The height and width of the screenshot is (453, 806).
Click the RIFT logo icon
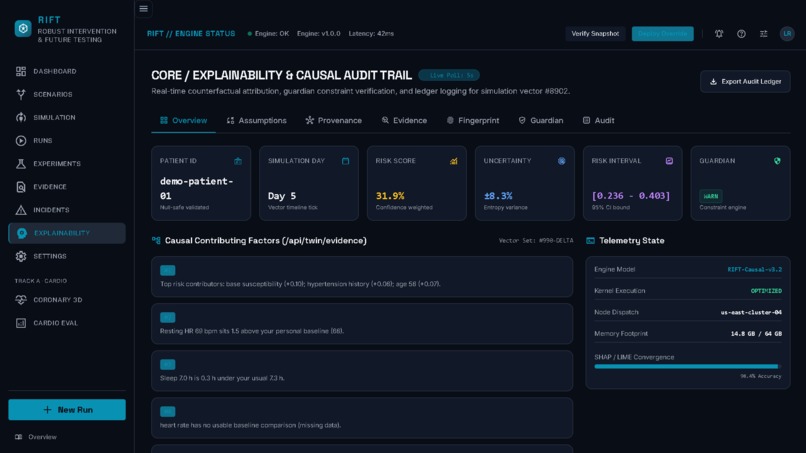pyautogui.click(x=23, y=28)
